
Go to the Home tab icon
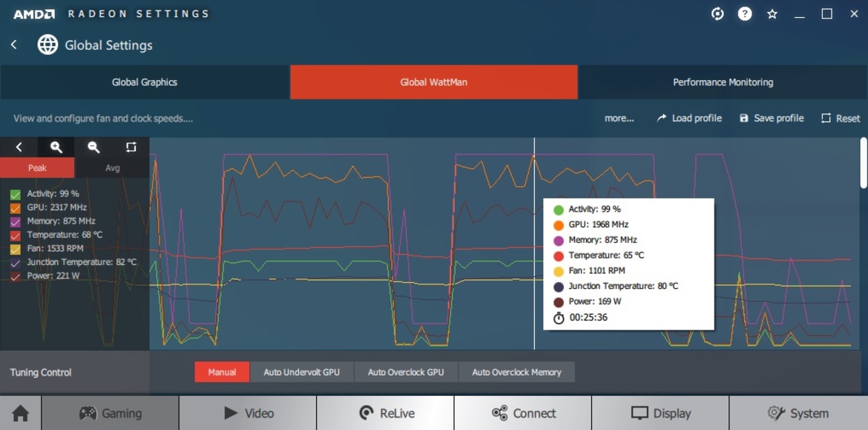click(21, 414)
